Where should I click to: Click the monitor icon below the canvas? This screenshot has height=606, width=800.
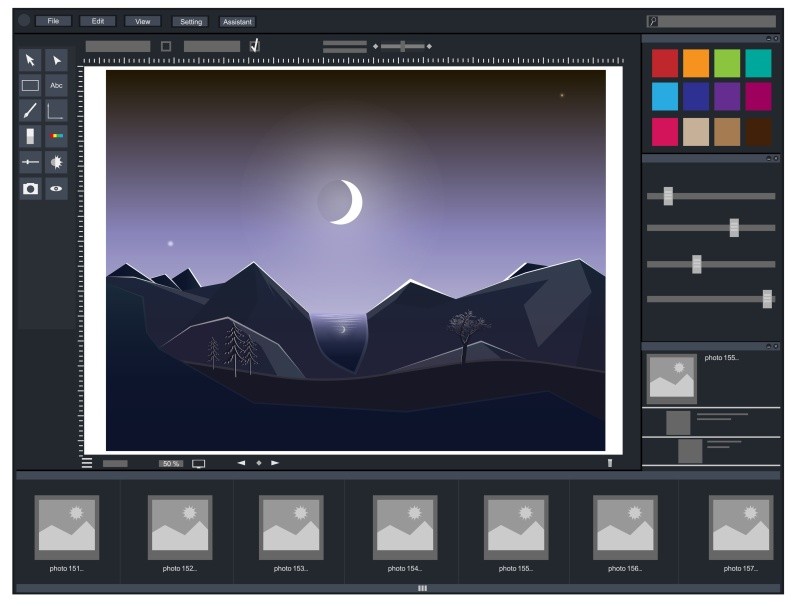point(198,464)
